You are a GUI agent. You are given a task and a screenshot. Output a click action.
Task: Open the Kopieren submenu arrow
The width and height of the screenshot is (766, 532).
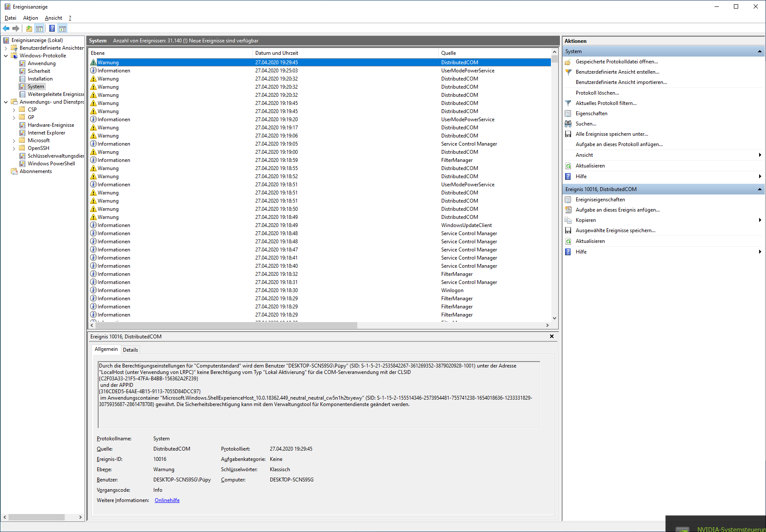click(x=760, y=220)
